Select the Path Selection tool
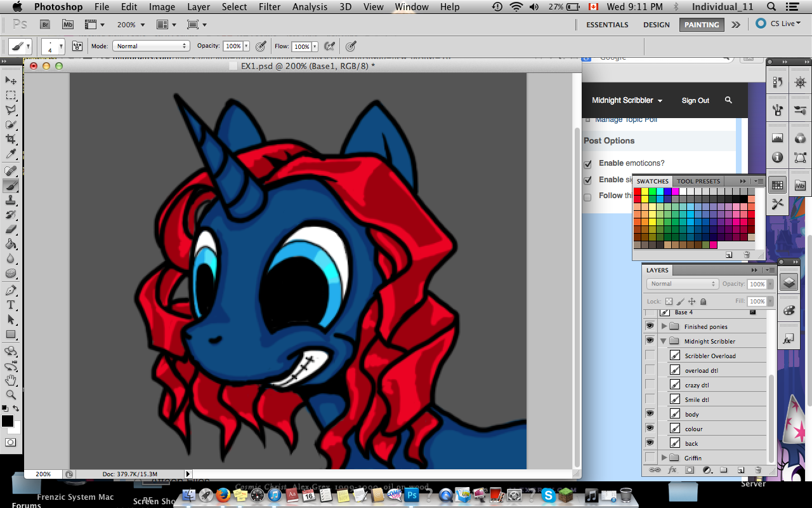 (x=11, y=319)
